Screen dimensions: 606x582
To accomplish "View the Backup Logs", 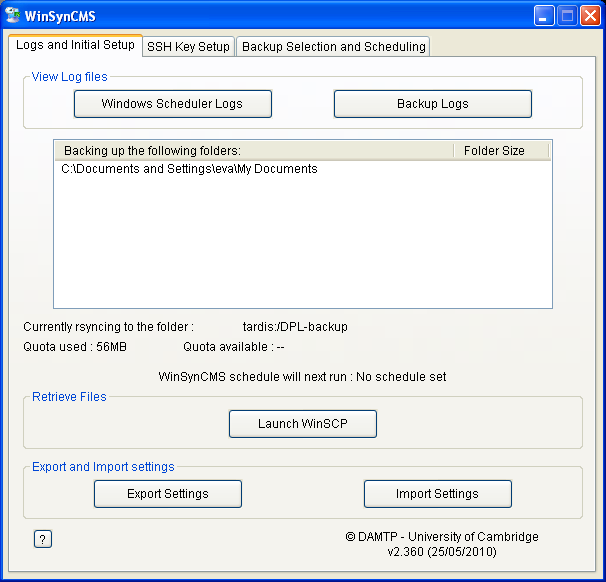I will pyautogui.click(x=432, y=104).
